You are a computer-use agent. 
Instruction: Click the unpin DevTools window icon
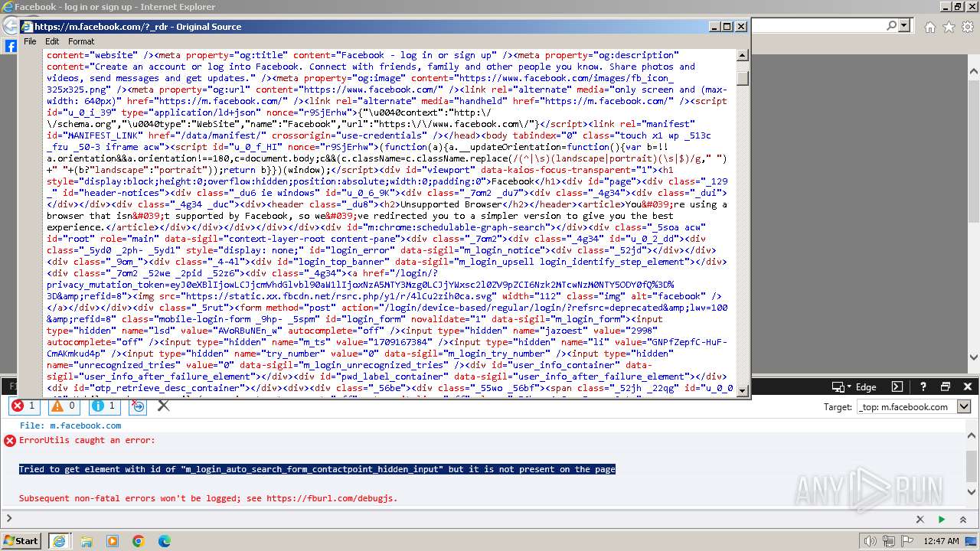click(945, 386)
